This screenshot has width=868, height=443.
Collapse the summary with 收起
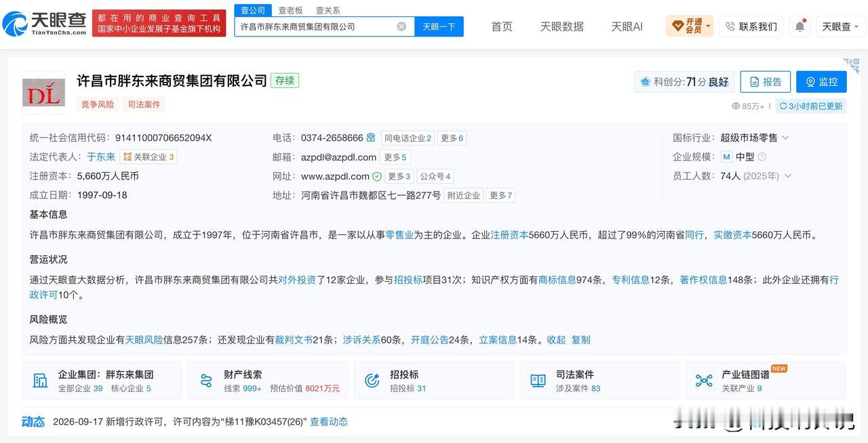(556, 339)
